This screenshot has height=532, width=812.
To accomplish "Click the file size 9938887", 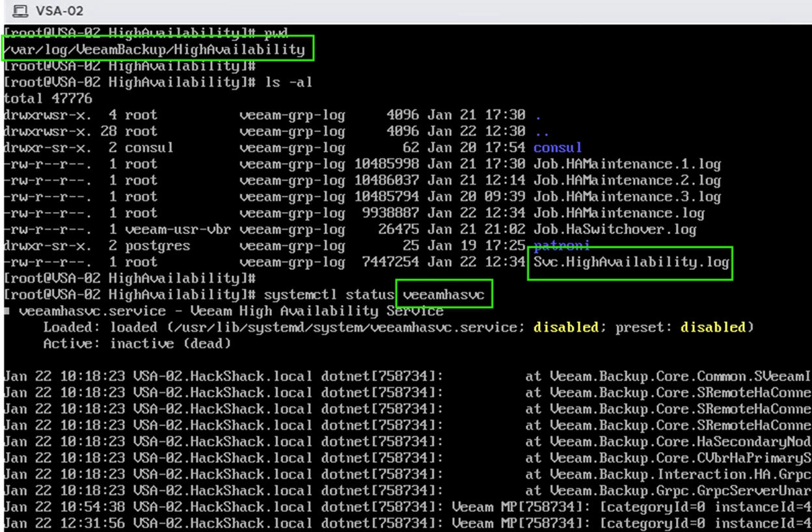I will click(x=390, y=213).
